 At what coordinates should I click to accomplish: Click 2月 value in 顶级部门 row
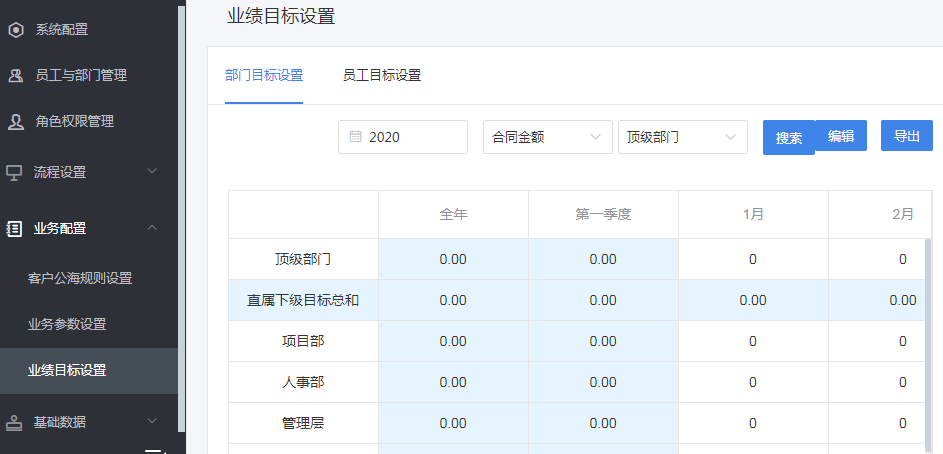[903, 259]
